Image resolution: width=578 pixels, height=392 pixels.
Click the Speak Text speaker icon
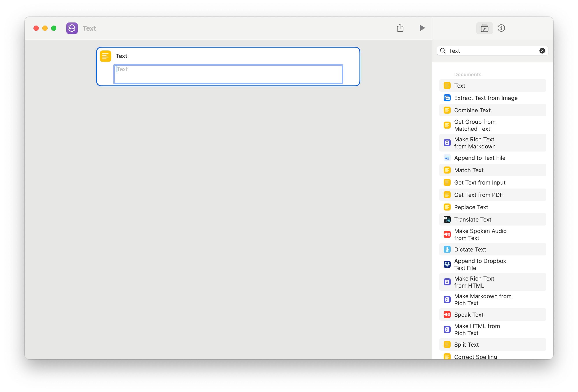click(x=447, y=314)
